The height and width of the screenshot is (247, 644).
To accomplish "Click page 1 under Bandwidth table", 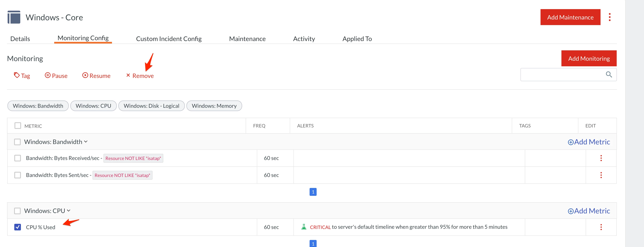I will [313, 192].
